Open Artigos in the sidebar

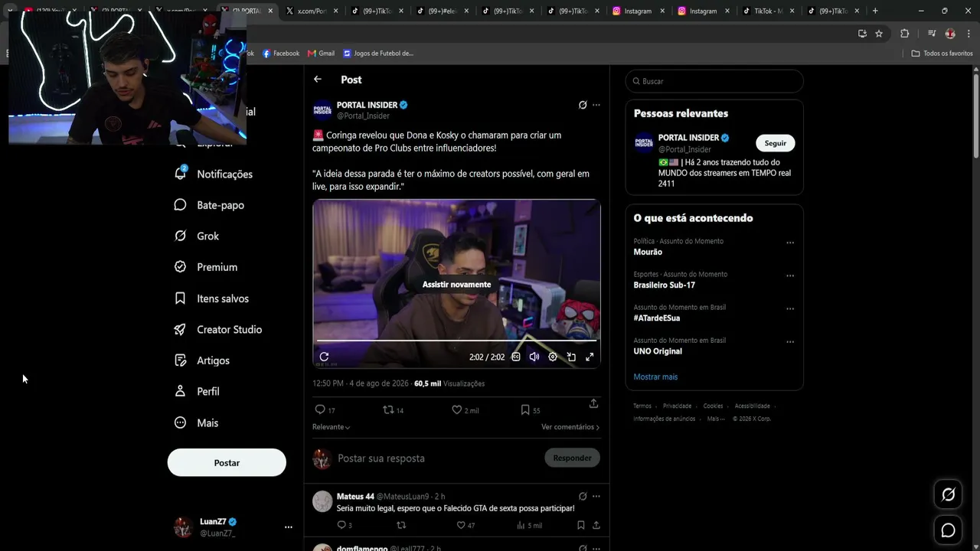(202, 360)
